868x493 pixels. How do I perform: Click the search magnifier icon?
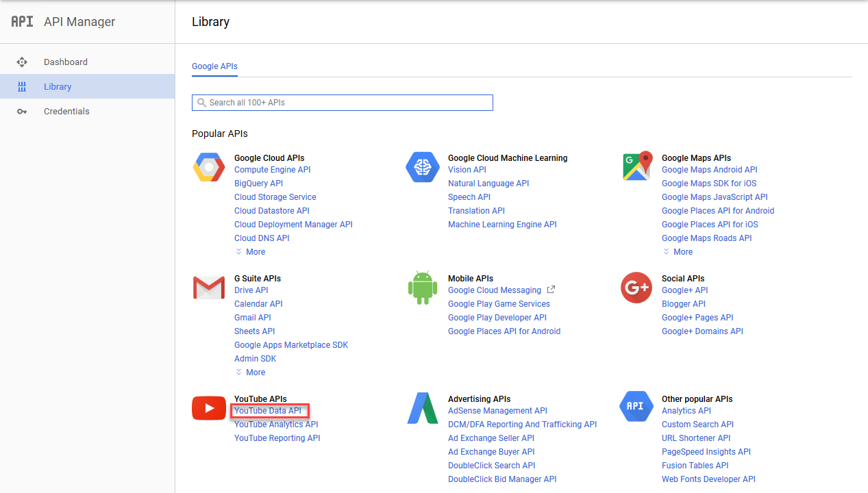click(201, 103)
